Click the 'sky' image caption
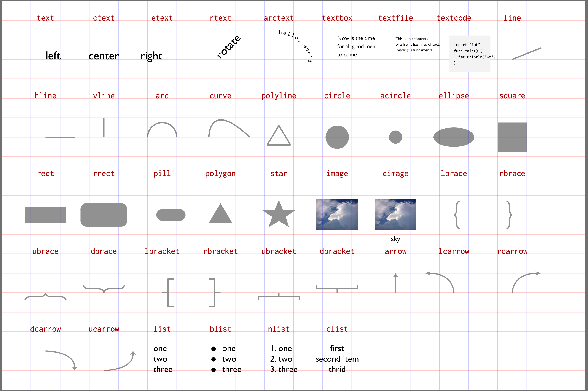The image size is (588, 391). coord(395,239)
